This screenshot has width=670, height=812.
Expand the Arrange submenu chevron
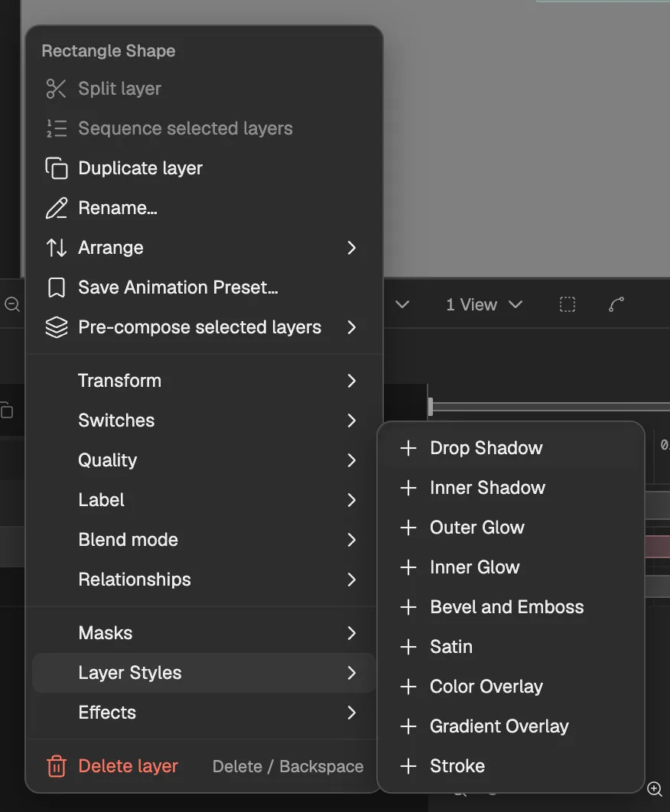click(352, 248)
